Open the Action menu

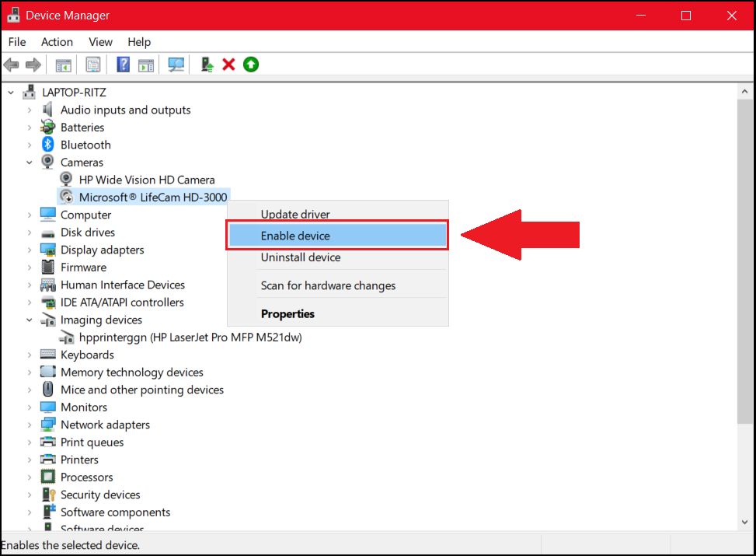pos(57,42)
